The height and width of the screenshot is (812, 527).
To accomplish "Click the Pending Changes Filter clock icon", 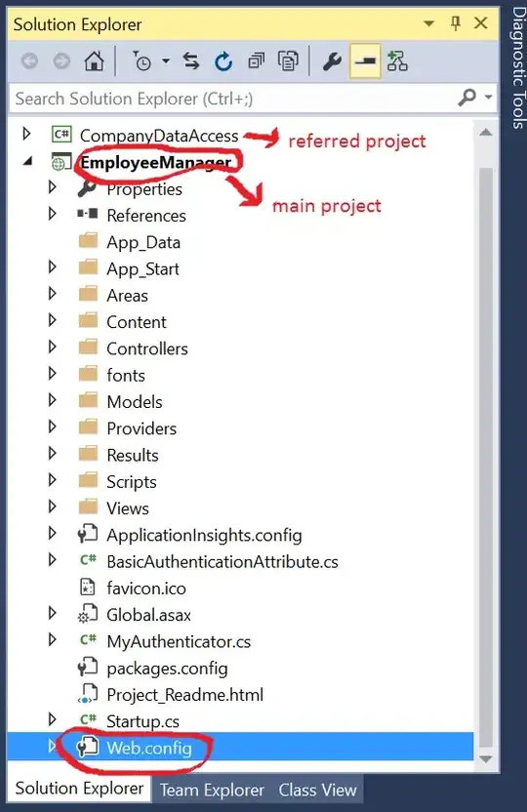I will coord(142,61).
